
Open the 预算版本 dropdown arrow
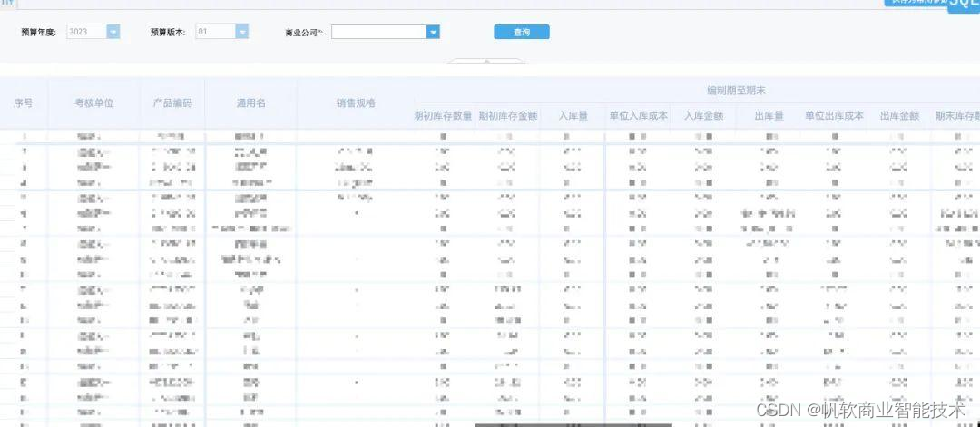pos(242,32)
